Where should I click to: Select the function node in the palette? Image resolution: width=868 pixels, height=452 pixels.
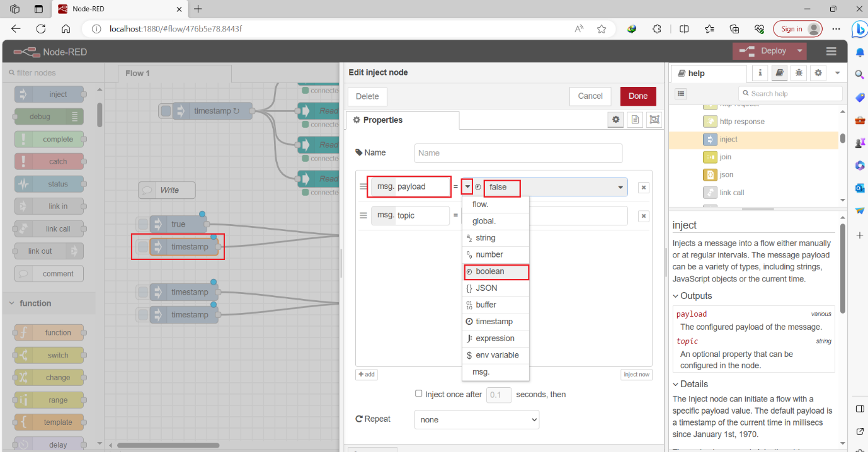point(49,332)
